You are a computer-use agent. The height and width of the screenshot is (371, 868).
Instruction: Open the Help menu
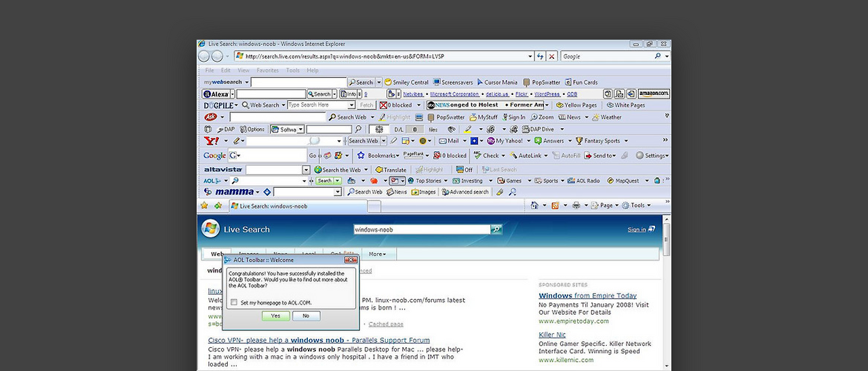pos(313,71)
